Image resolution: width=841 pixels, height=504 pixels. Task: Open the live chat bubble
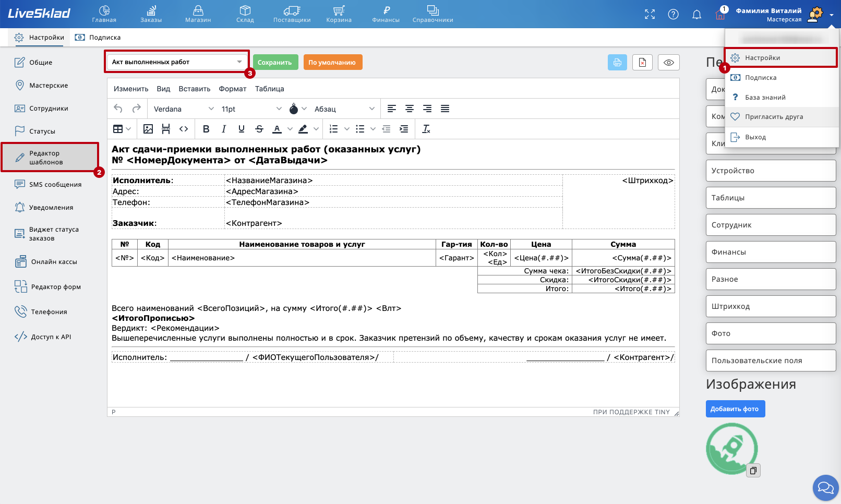click(x=825, y=488)
